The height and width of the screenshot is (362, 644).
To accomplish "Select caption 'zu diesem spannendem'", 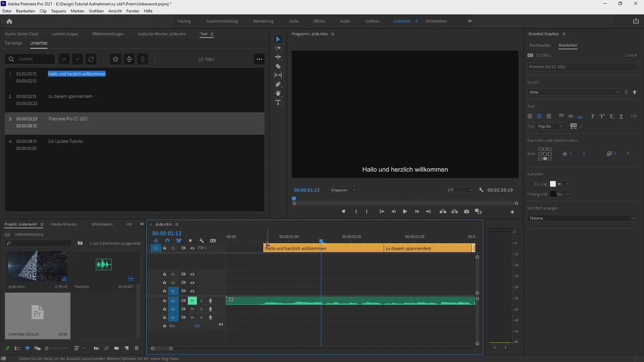I will (70, 97).
